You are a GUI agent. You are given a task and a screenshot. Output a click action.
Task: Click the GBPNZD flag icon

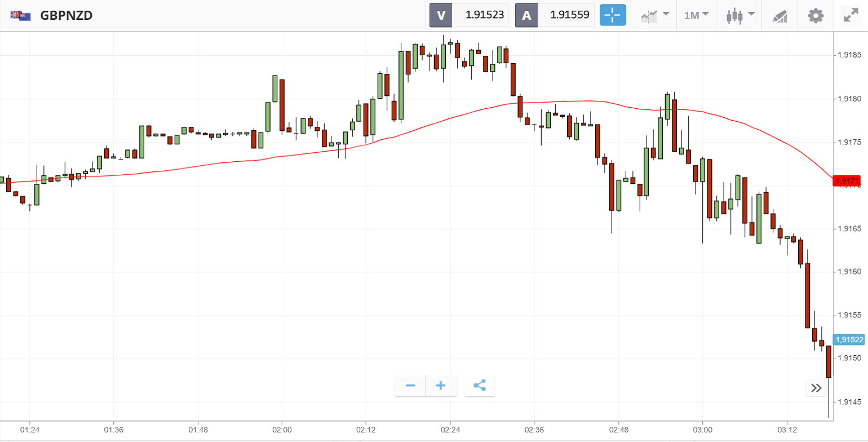(x=20, y=15)
